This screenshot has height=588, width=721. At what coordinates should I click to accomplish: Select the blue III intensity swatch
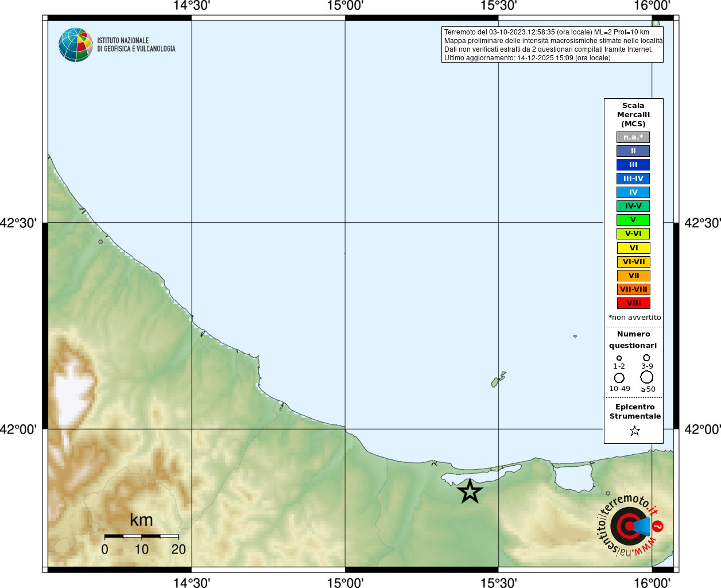(x=633, y=165)
